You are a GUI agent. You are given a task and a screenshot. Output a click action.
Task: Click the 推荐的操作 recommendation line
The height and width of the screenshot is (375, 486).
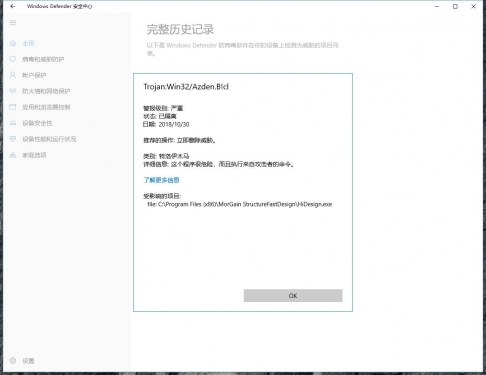pos(179,140)
